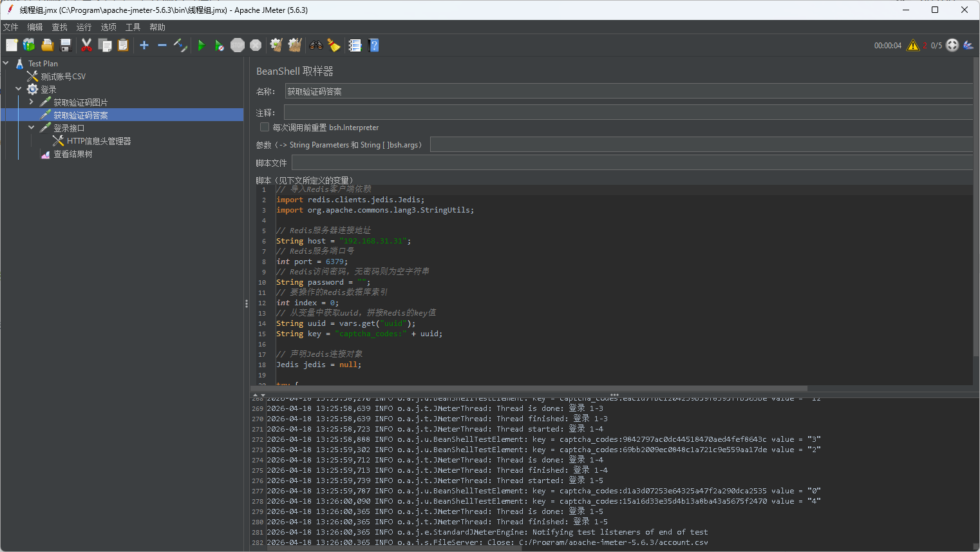Open the Templates toolbar icon
This screenshot has height=552, width=980.
point(29,45)
